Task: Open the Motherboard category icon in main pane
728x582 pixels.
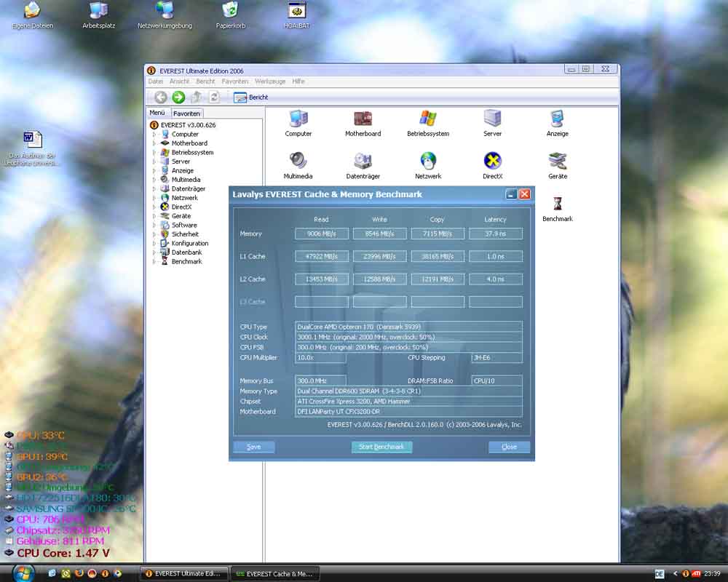Action: tap(363, 123)
